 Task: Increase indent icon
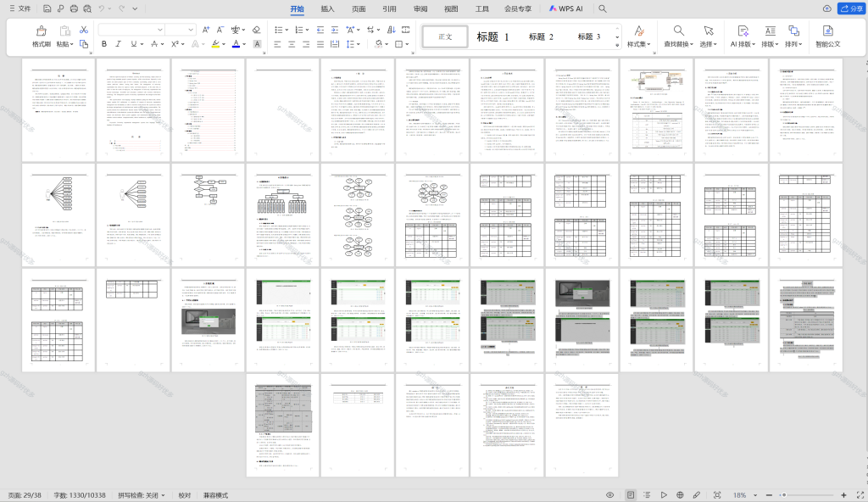[x=334, y=30]
